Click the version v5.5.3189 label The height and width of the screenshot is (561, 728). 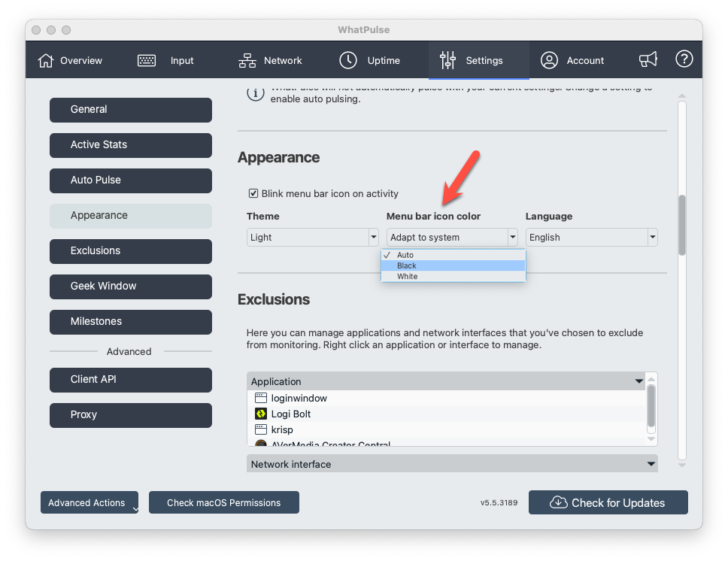point(499,502)
